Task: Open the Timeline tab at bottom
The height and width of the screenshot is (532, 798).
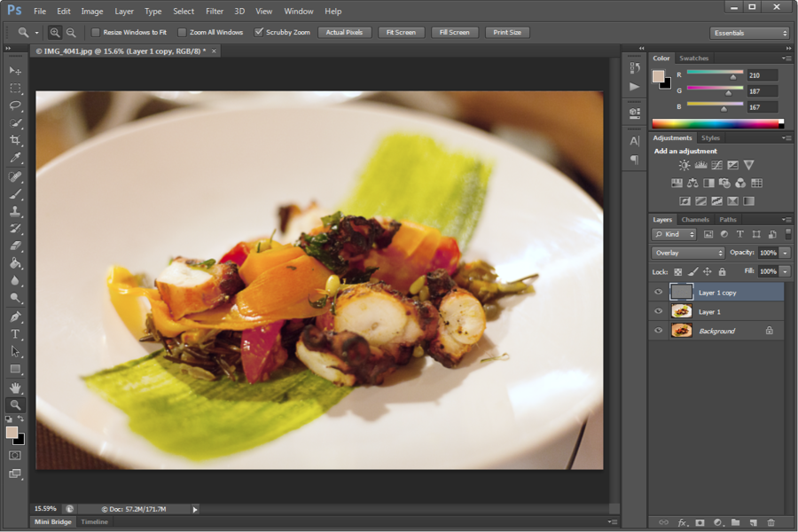Action: 95,521
